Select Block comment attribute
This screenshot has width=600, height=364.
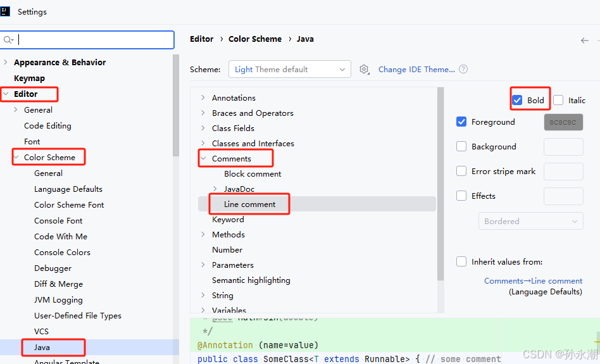click(x=253, y=174)
